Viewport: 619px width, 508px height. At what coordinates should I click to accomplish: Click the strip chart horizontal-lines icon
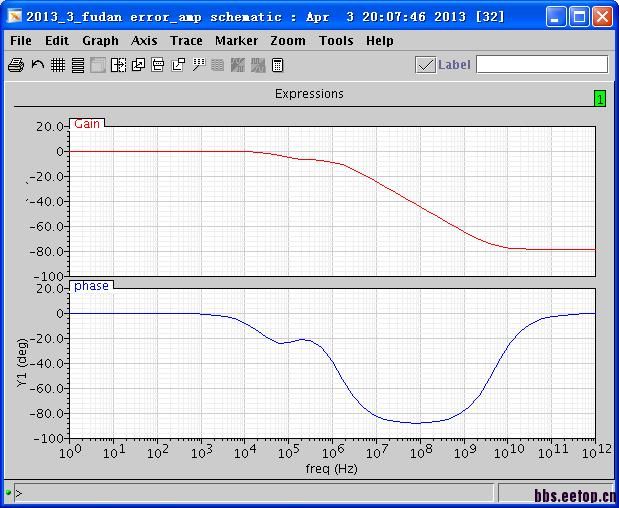[x=78, y=65]
